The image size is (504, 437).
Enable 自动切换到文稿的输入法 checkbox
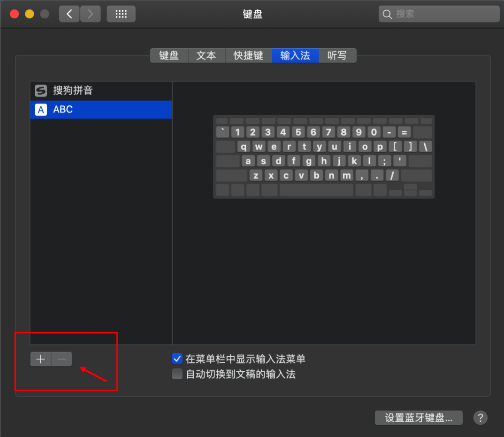(177, 374)
